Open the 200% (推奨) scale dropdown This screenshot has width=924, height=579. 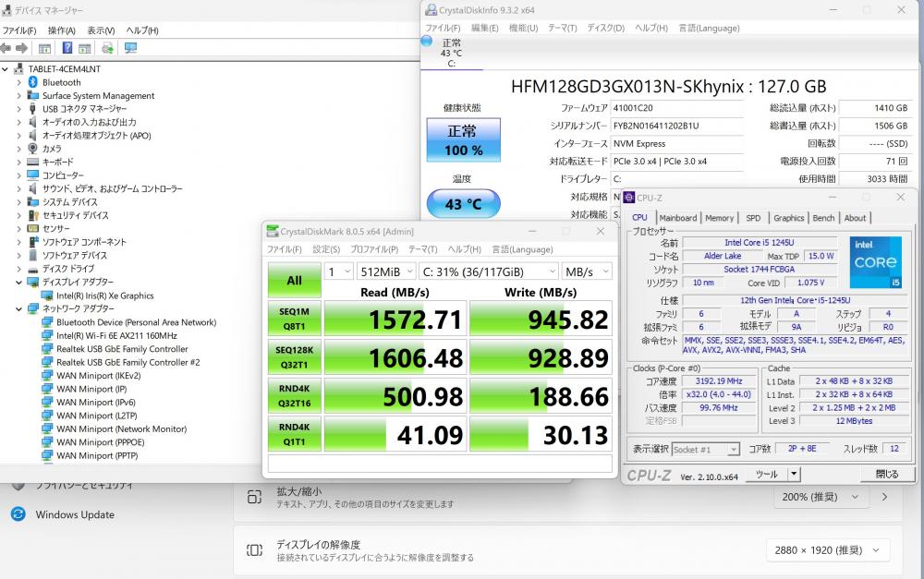coord(821,497)
